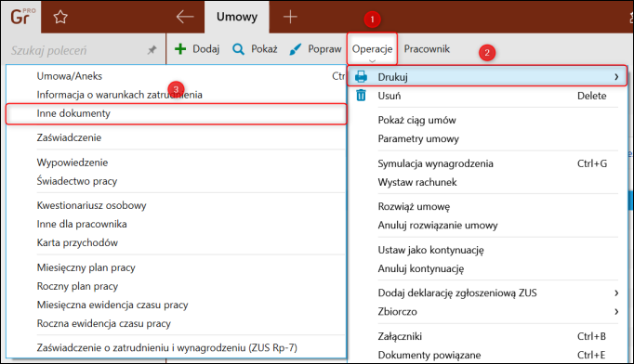This screenshot has height=364, width=634.
Task: Click the trash icon next to Usuń
Action: click(361, 96)
